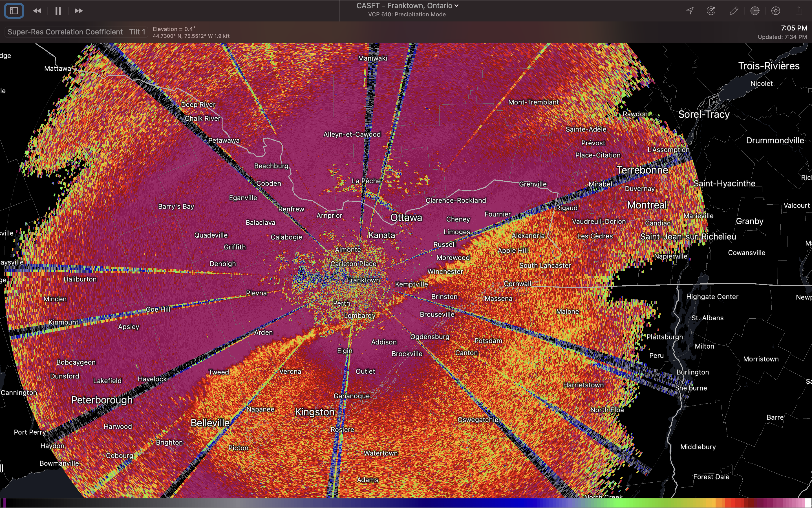Open the share export icon
The width and height of the screenshot is (812, 508).
799,11
